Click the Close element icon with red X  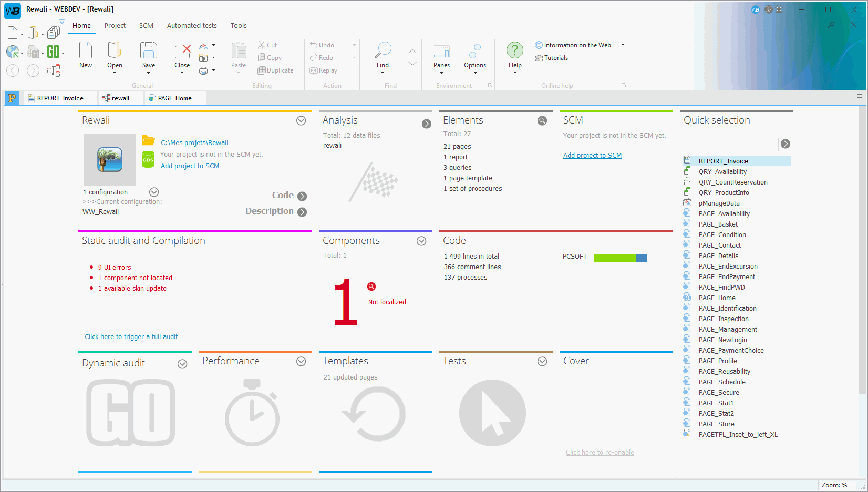pyautogui.click(x=182, y=51)
